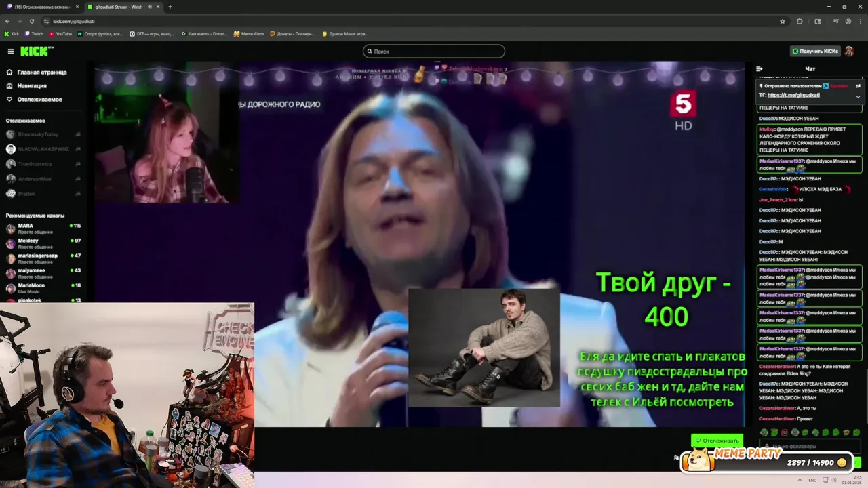
Task: Click the red square emote in emote row
Action: click(x=785, y=432)
